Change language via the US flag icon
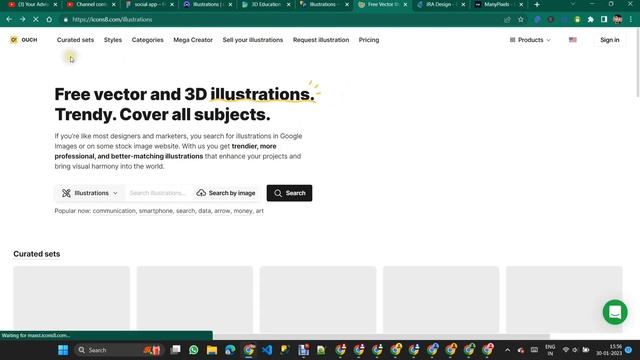The width and height of the screenshot is (640, 360). point(573,40)
